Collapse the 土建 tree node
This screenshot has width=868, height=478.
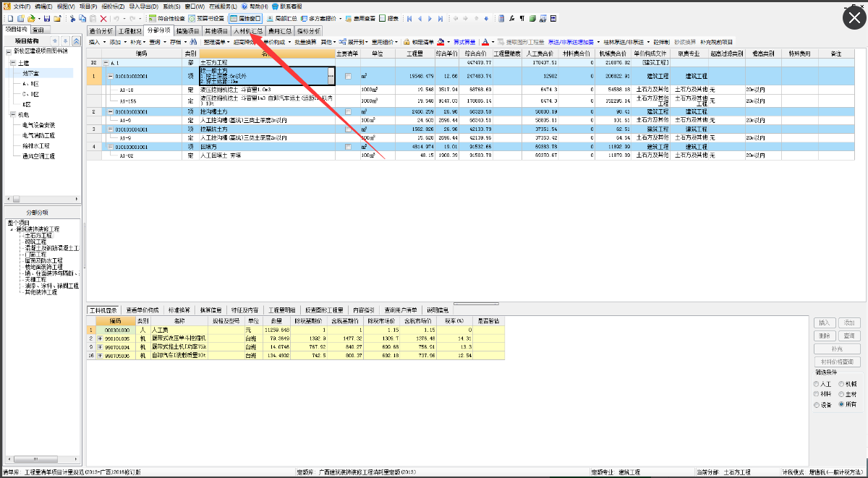[12, 63]
